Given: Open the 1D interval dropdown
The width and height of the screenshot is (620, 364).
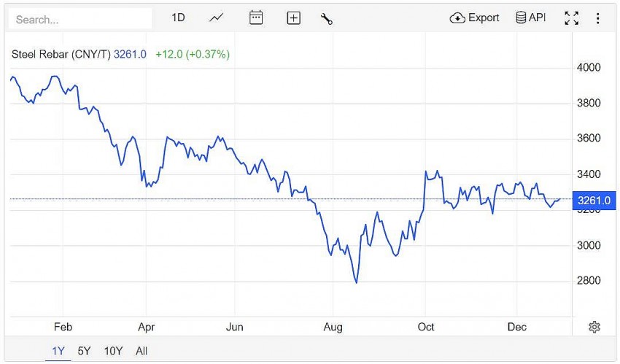Looking at the screenshot, I should [178, 18].
